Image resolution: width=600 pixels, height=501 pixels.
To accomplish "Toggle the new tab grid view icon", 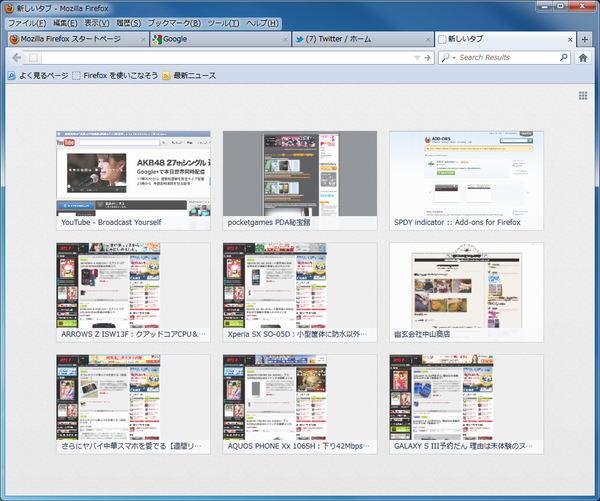I will click(x=583, y=96).
